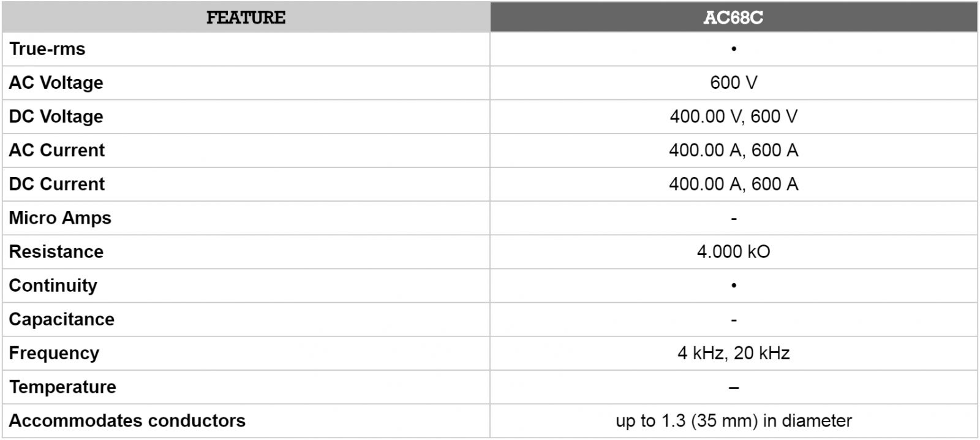Click the AC68C column header
980x440 pixels.
pyautogui.click(x=733, y=17)
